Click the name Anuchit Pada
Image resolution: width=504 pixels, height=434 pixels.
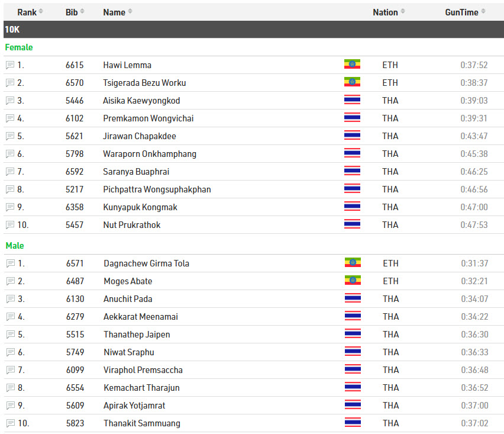pyautogui.click(x=128, y=299)
